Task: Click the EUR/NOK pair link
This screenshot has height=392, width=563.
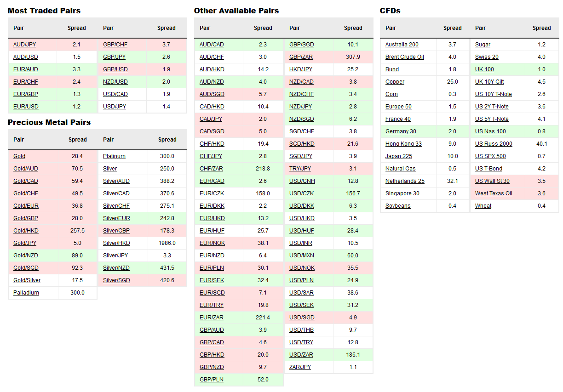Action: (x=212, y=243)
